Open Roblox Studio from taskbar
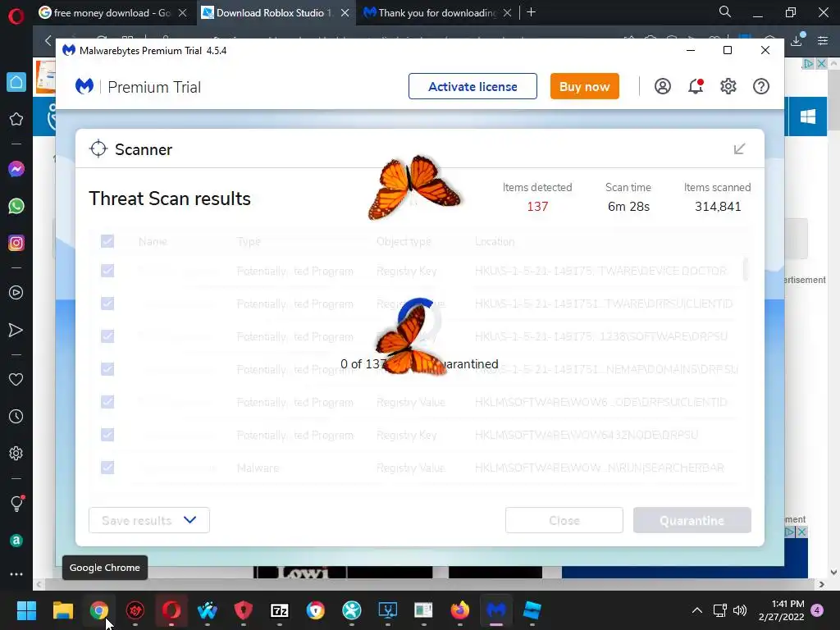This screenshot has width=840, height=630. point(532,609)
